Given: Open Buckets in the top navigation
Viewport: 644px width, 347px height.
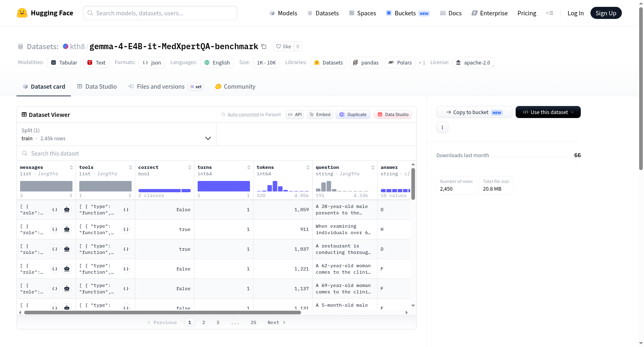Looking at the screenshot, I should pyautogui.click(x=408, y=13).
